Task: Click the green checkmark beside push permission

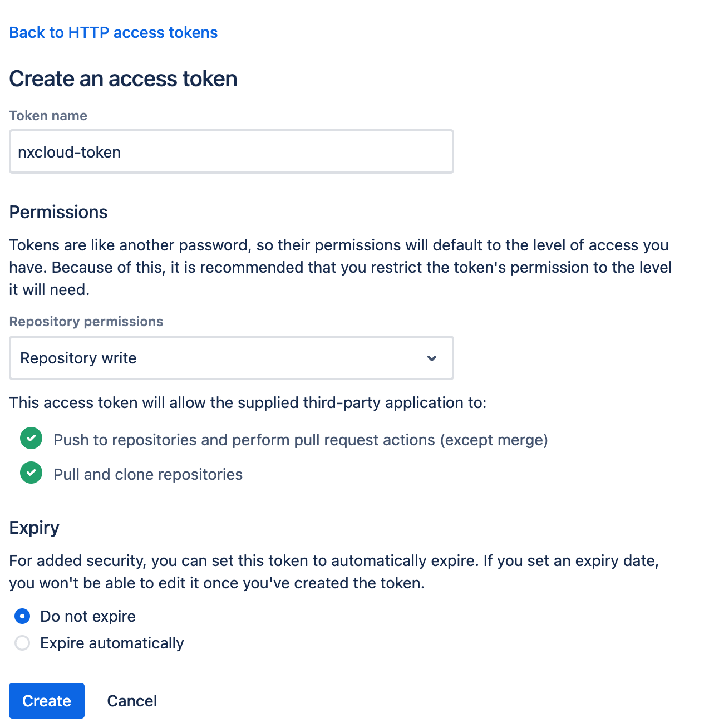Action: click(x=31, y=439)
